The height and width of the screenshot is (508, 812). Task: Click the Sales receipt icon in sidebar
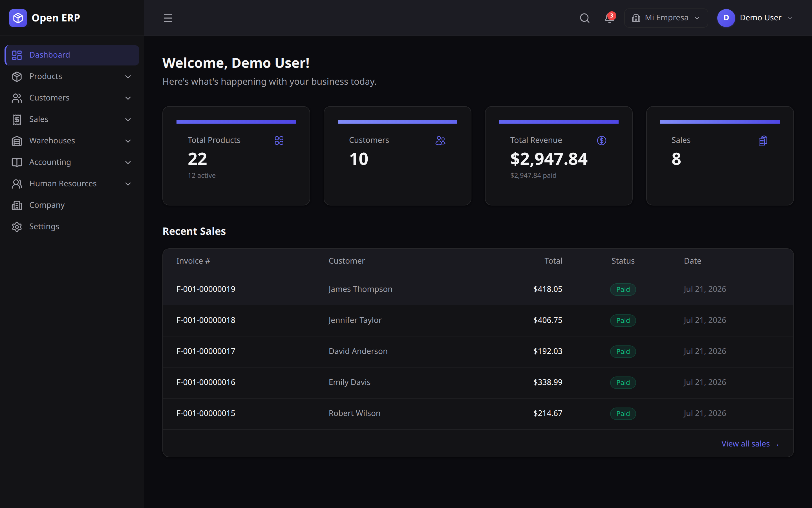17,120
